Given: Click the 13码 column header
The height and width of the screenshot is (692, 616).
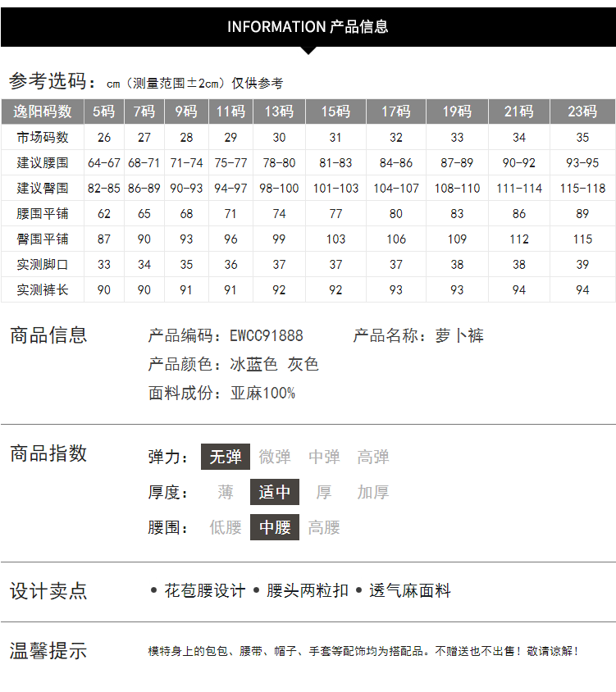Looking at the screenshot, I should (279, 112).
